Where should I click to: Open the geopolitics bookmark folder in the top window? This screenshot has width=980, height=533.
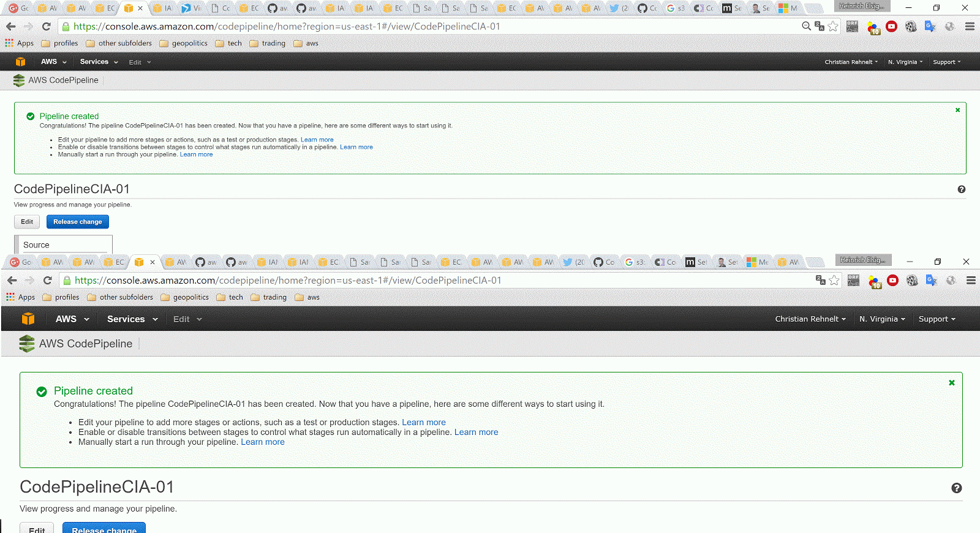pos(183,43)
